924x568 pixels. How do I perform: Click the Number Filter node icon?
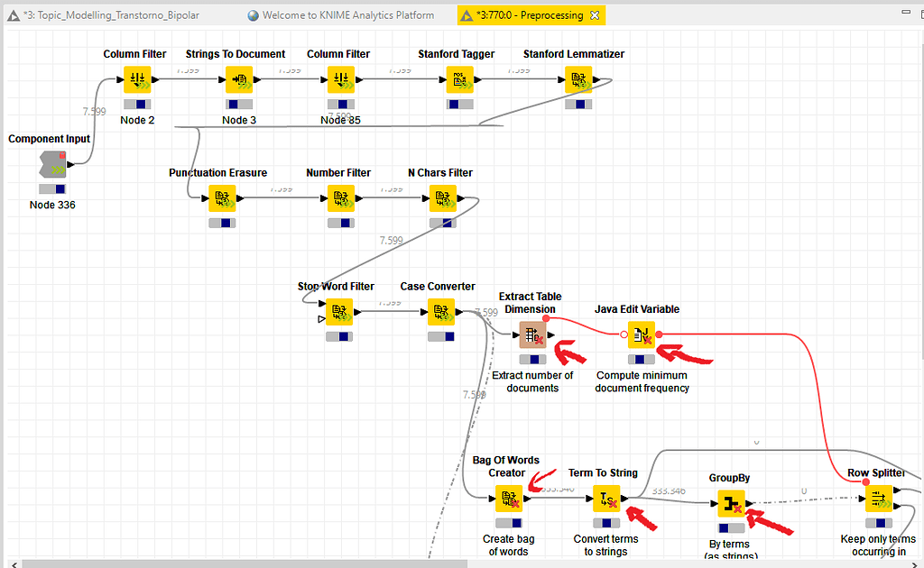pyautogui.click(x=340, y=198)
